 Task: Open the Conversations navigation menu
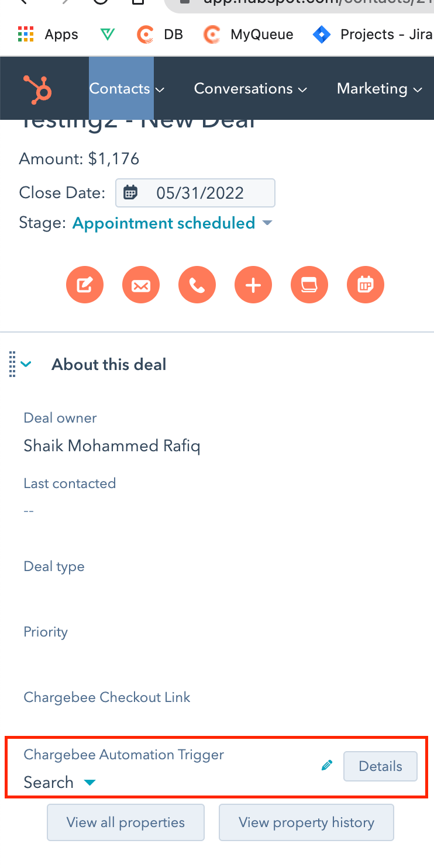pos(250,89)
